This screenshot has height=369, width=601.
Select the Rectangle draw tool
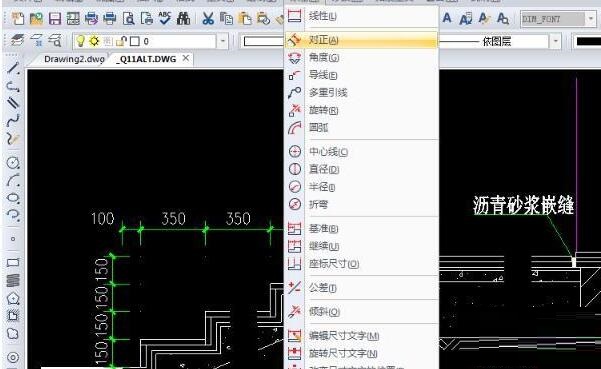pyautogui.click(x=13, y=262)
